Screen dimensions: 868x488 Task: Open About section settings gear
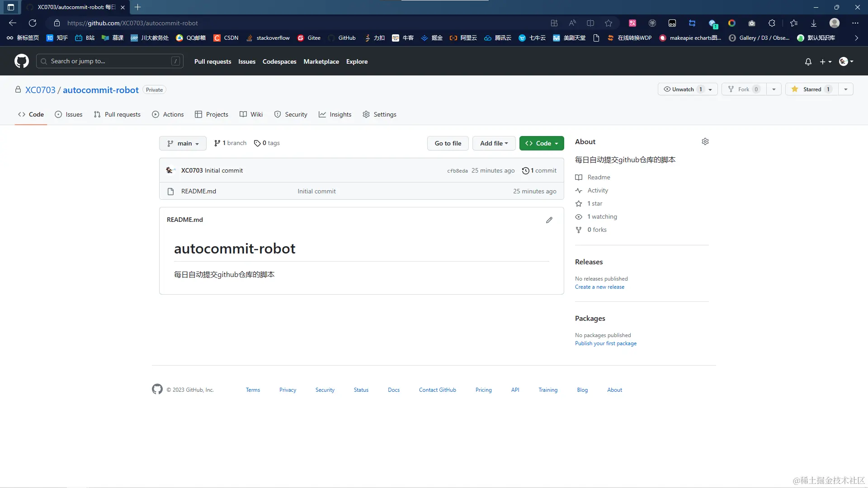705,142
